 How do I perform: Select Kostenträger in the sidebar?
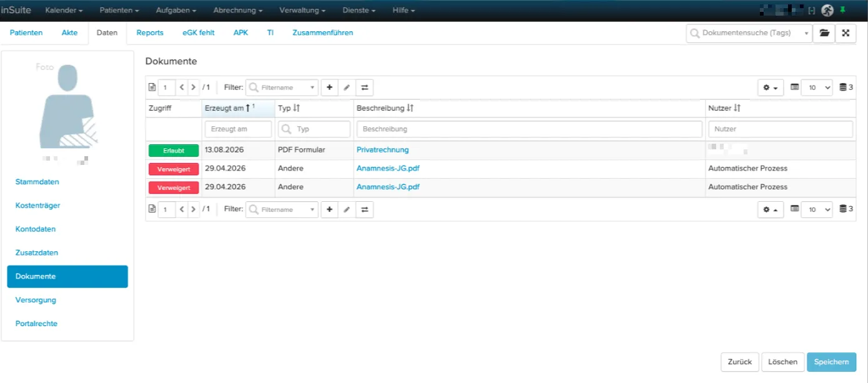[x=37, y=206]
